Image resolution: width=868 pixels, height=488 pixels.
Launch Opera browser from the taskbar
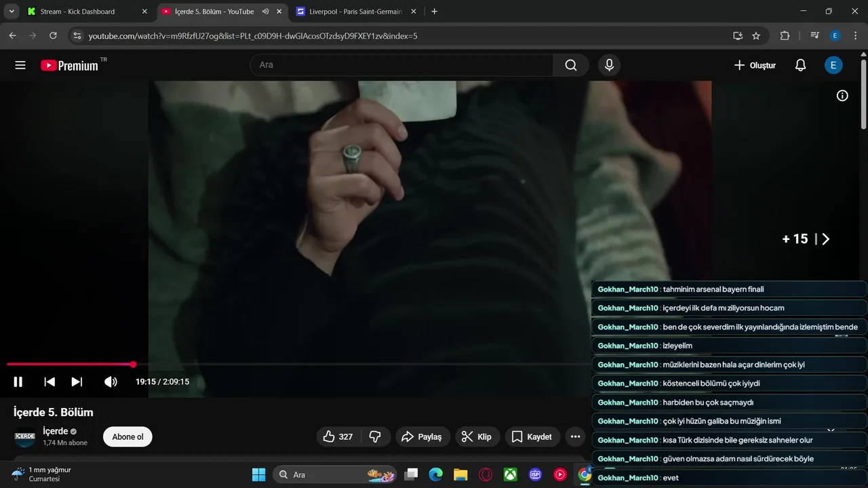[486, 474]
